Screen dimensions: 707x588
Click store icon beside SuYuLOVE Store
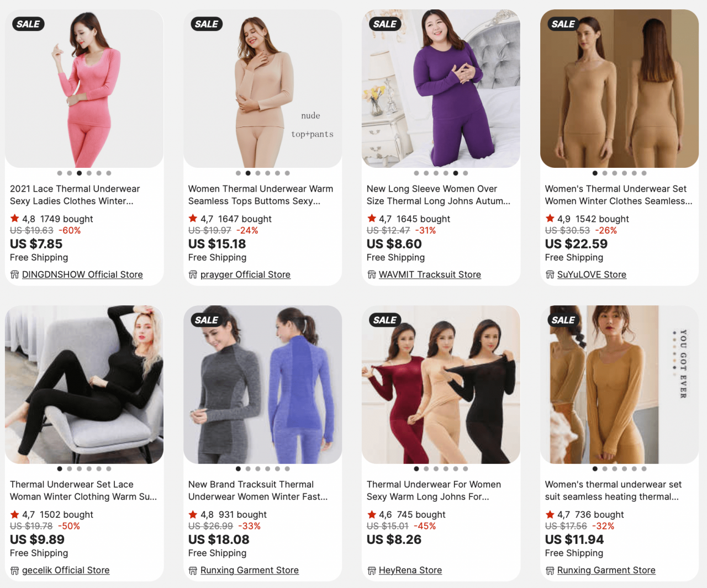550,274
